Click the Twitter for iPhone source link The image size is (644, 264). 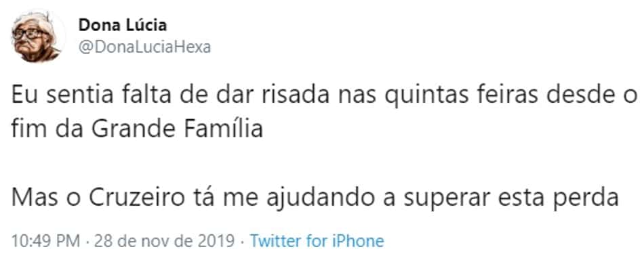(x=317, y=240)
